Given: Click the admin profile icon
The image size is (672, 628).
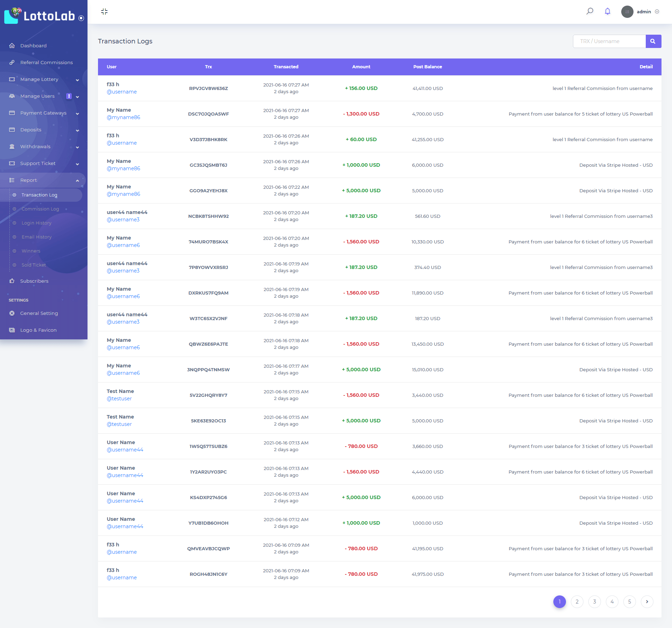Looking at the screenshot, I should pyautogui.click(x=627, y=11).
